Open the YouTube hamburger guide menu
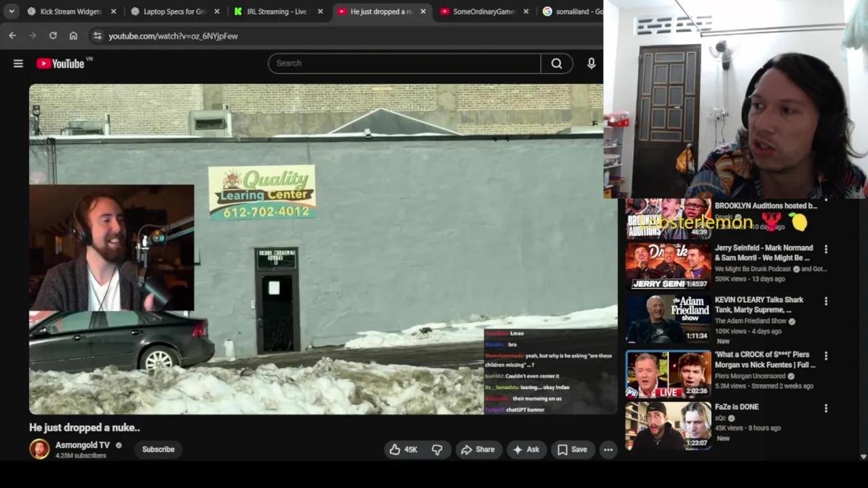 [18, 64]
